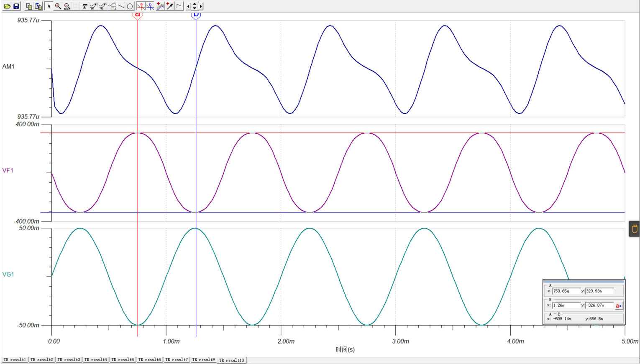This screenshot has width=640, height=364.
Task: Click cursor B y field -326.87m
Action: (x=599, y=305)
